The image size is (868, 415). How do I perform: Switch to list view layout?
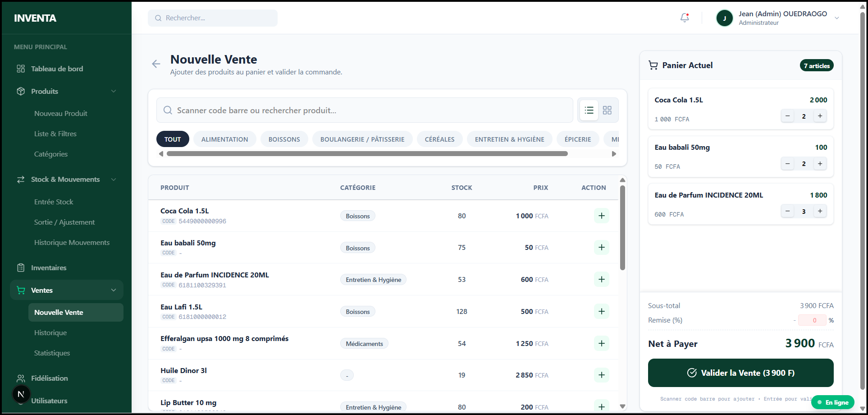[589, 110]
